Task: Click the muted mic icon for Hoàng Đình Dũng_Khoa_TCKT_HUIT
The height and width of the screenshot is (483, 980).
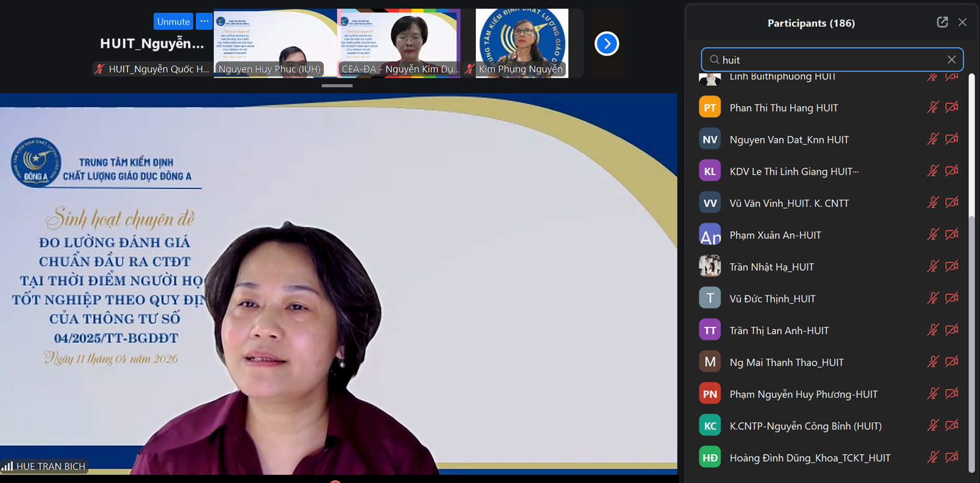Action: pyautogui.click(x=932, y=457)
